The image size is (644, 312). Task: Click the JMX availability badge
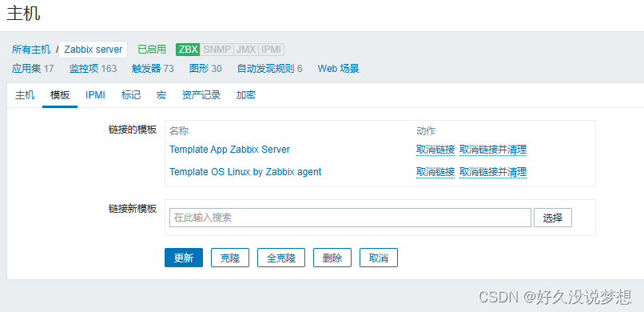[x=246, y=50]
